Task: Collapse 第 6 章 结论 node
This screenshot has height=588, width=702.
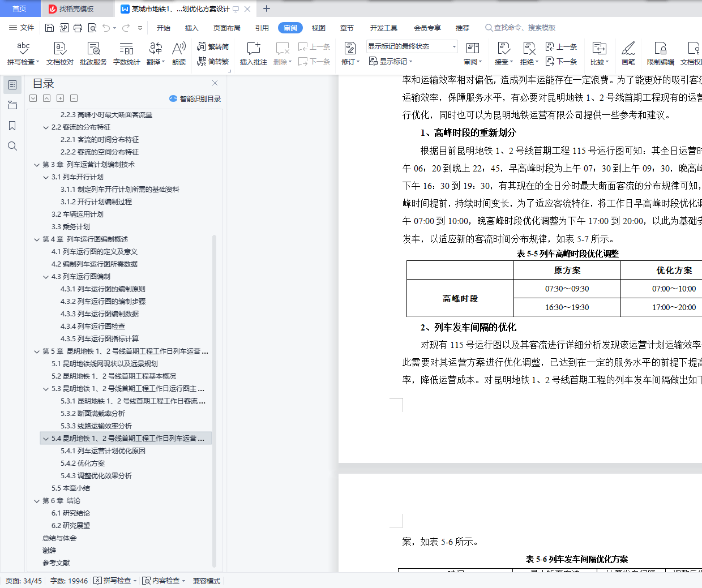Action: [37, 501]
